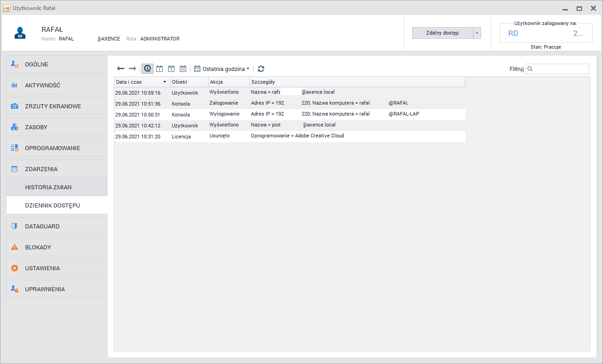Screen dimensions: 603x364
Task: Click the Zdalny dostęp button
Action: [x=442, y=33]
